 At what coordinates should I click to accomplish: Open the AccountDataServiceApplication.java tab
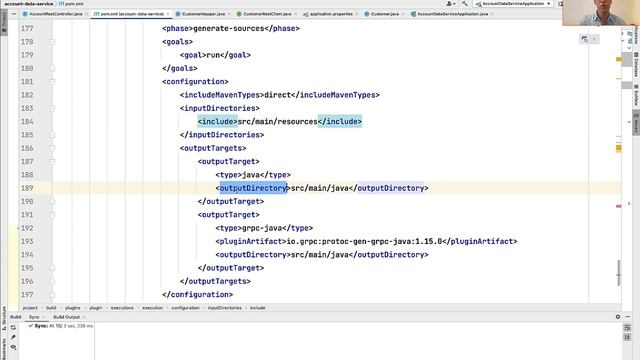click(452, 14)
